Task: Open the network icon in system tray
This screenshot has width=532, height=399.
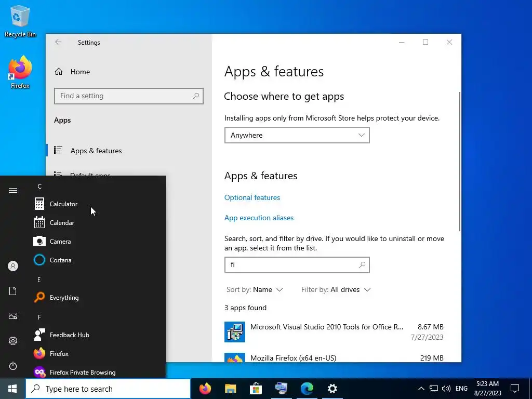Action: pos(434,389)
